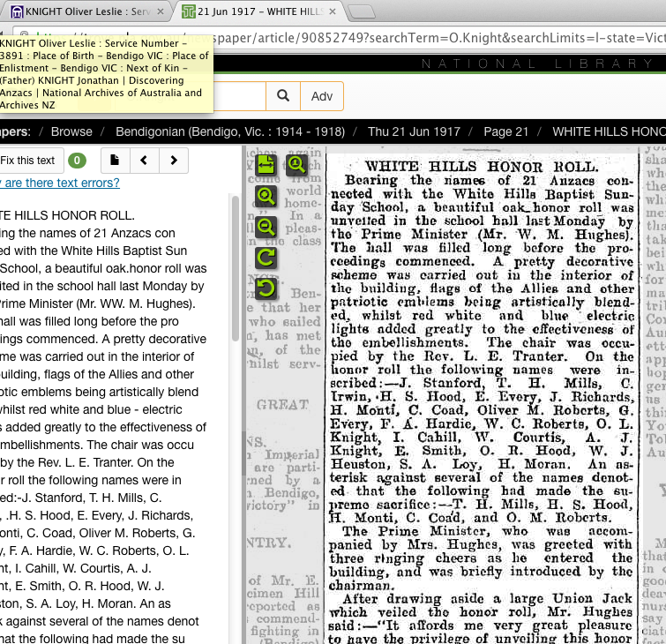Viewport: 666px width, 644px height.
Task: Zoom out of the newspaper image
Action: tap(266, 227)
